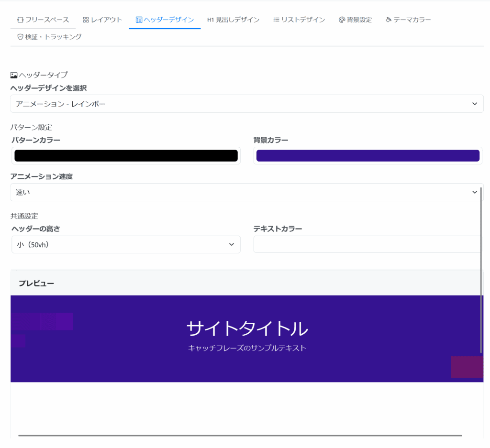
Task: Open the 背景設定 tab
Action: pos(356,20)
